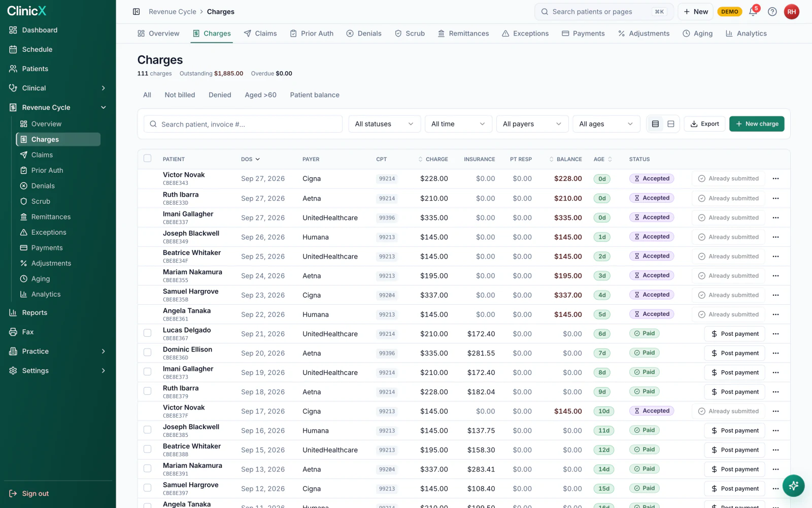Open row actions menu for Lucas Delgado
Image resolution: width=812 pixels, height=508 pixels.
(775, 334)
